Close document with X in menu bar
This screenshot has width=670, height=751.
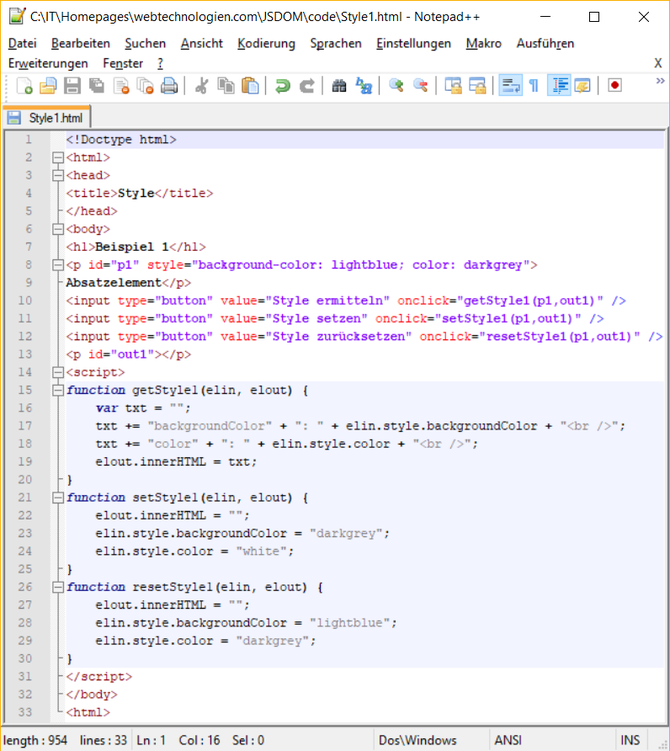658,63
